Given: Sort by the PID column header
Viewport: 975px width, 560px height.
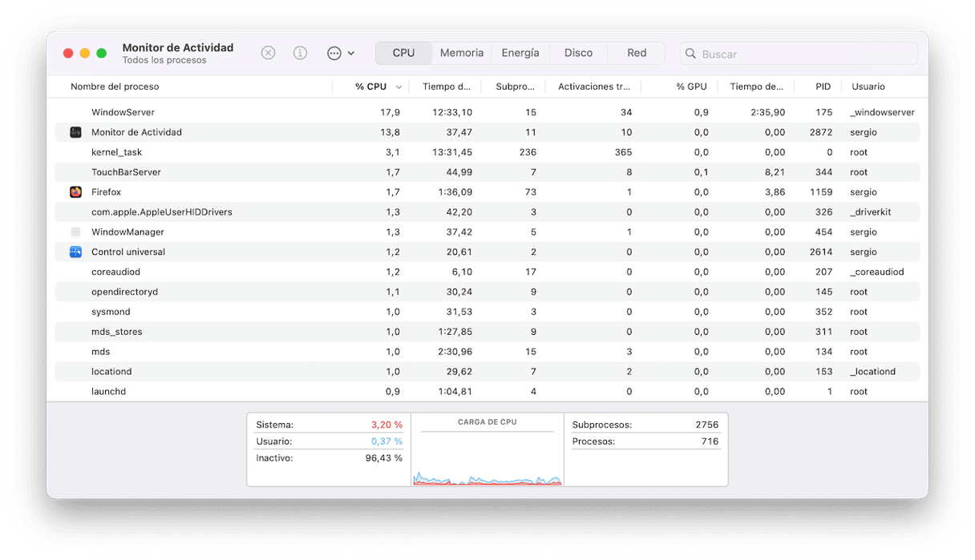Looking at the screenshot, I should [x=823, y=87].
